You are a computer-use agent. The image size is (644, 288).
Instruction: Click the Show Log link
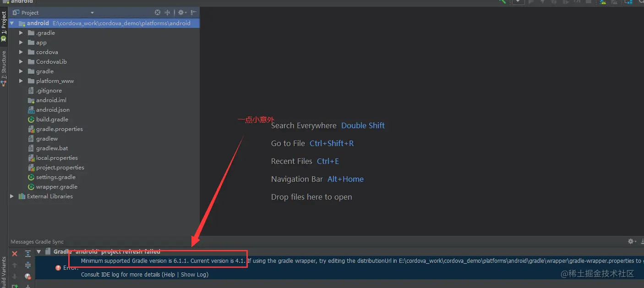(194, 275)
